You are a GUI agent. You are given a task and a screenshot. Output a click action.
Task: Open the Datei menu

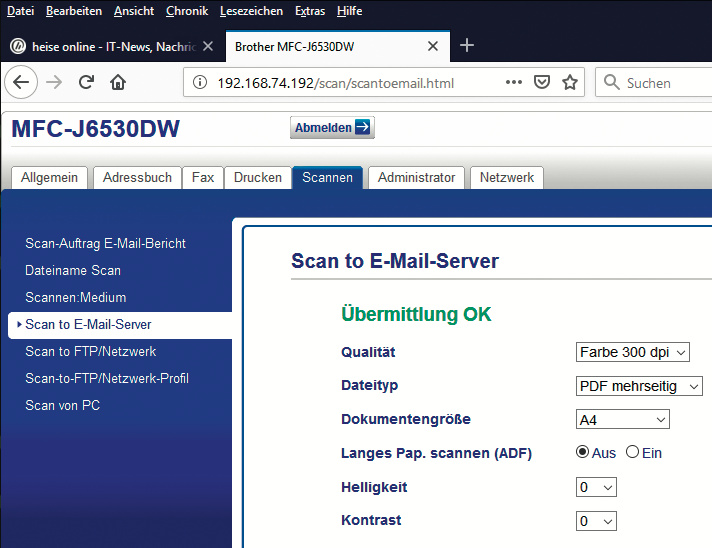[x=20, y=11]
